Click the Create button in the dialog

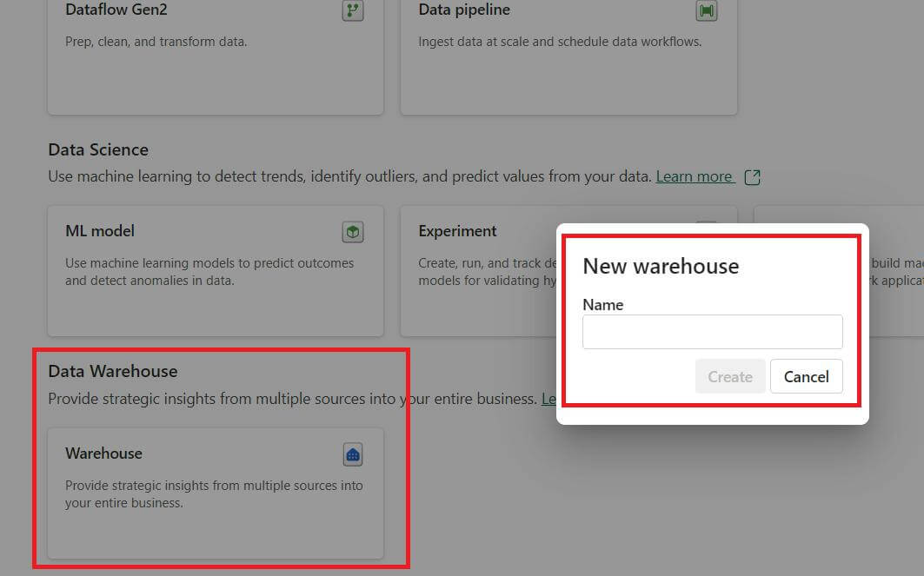pos(730,376)
